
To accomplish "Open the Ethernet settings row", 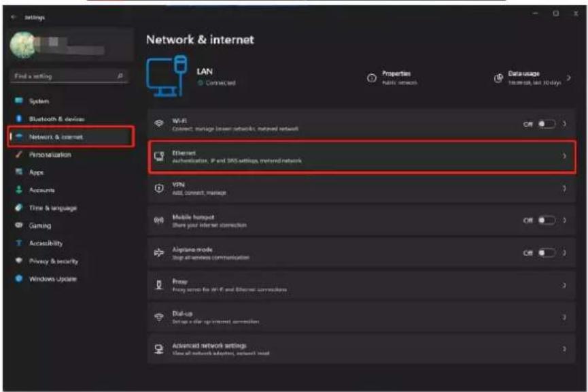I will tap(362, 157).
